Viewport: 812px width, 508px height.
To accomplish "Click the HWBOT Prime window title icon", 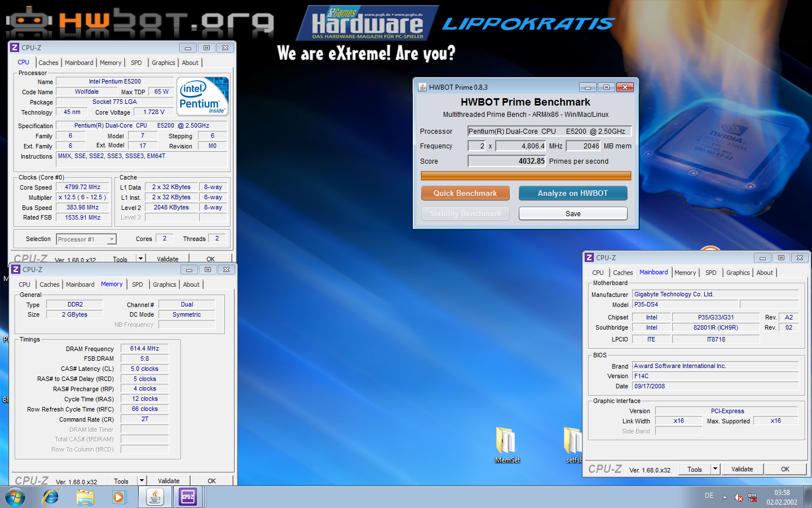I will (x=422, y=87).
